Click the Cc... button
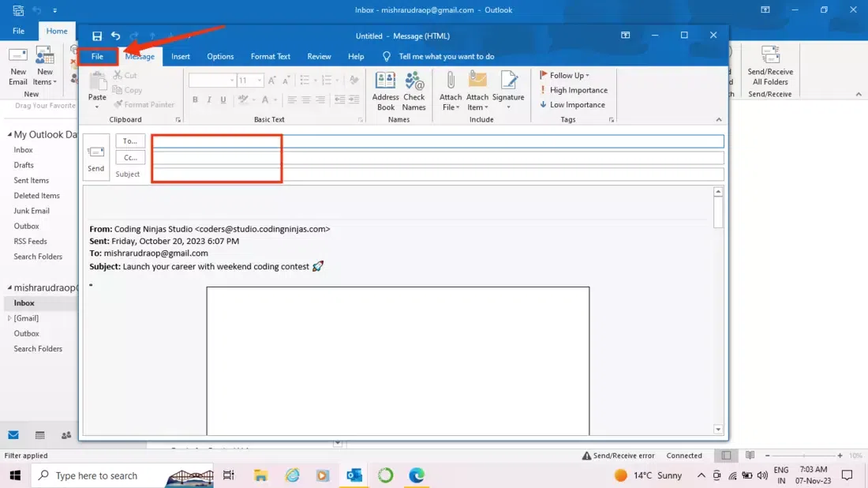 pyautogui.click(x=130, y=158)
